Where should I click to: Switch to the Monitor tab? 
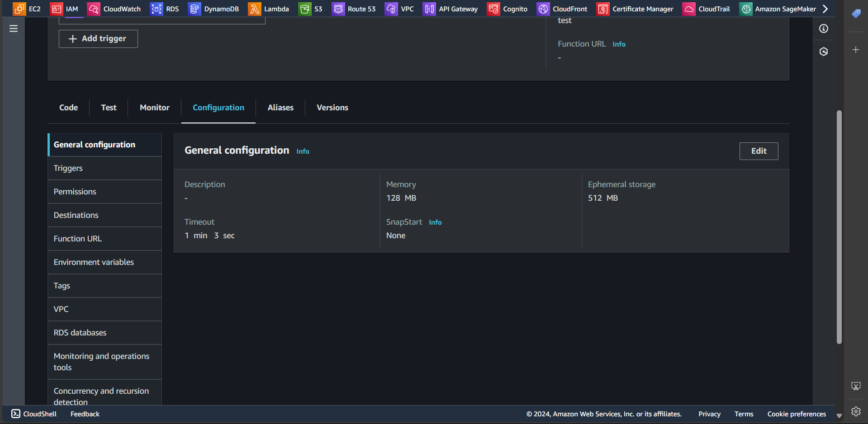pyautogui.click(x=154, y=108)
